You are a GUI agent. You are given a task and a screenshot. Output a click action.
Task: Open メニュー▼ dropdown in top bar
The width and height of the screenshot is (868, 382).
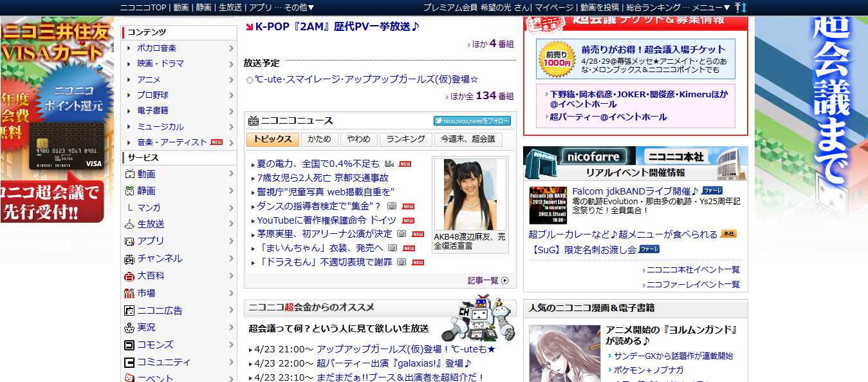pos(712,7)
